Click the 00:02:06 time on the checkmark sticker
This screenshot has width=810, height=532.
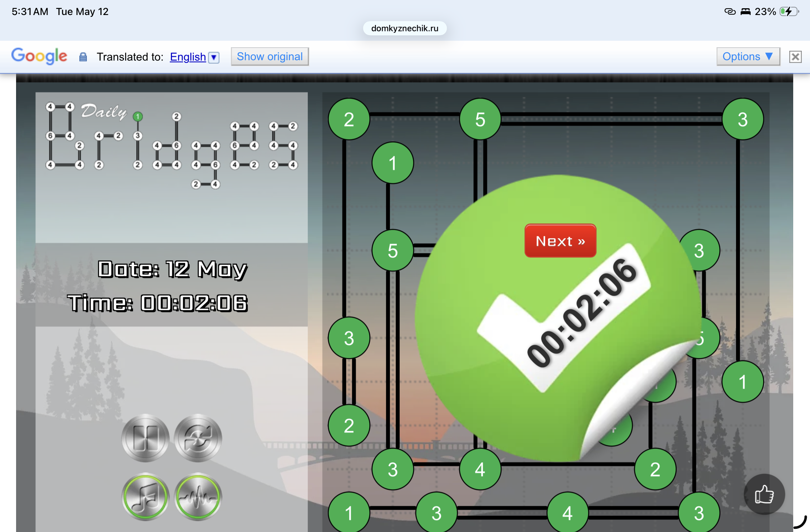point(582,312)
